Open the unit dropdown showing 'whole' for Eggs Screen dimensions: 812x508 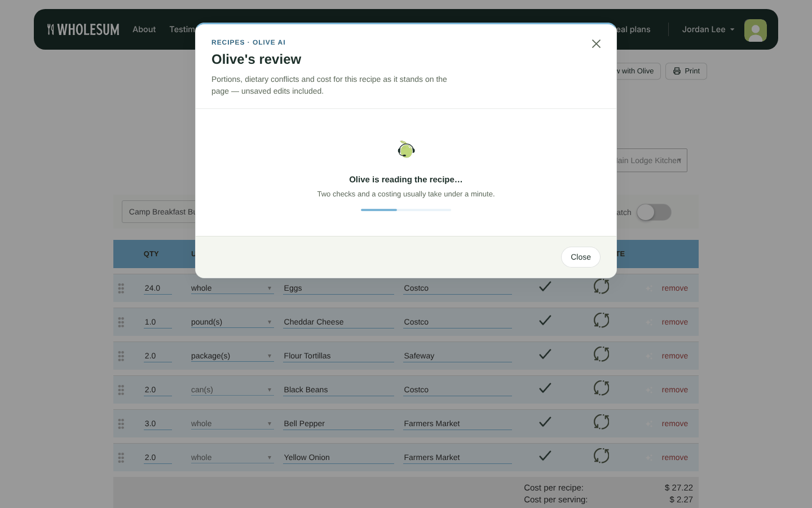click(232, 288)
